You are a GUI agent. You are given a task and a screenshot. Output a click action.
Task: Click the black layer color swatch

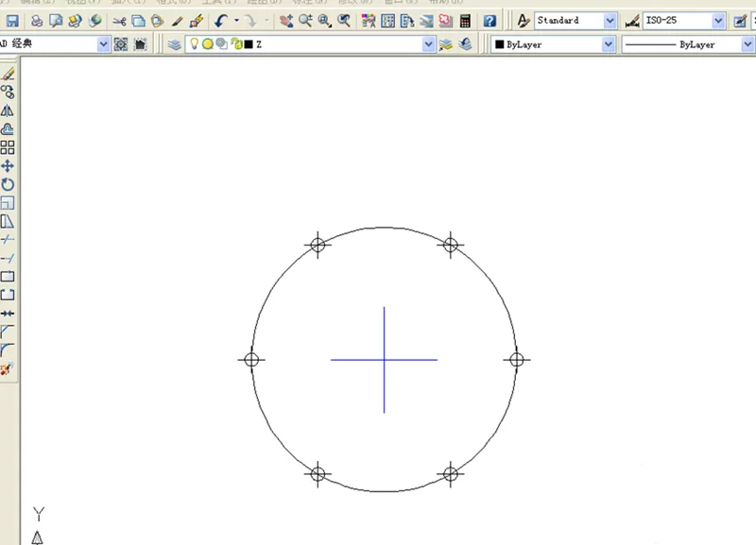[x=249, y=44]
